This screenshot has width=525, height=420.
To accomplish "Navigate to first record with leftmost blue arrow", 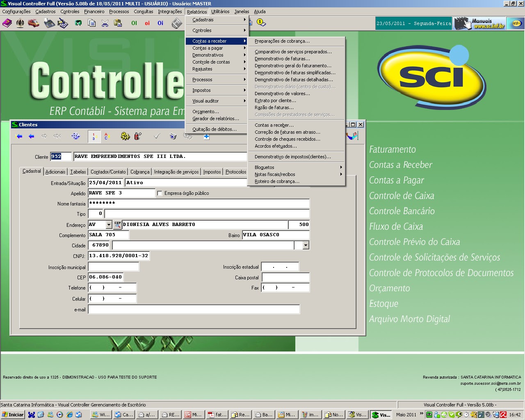I will coord(18,136).
